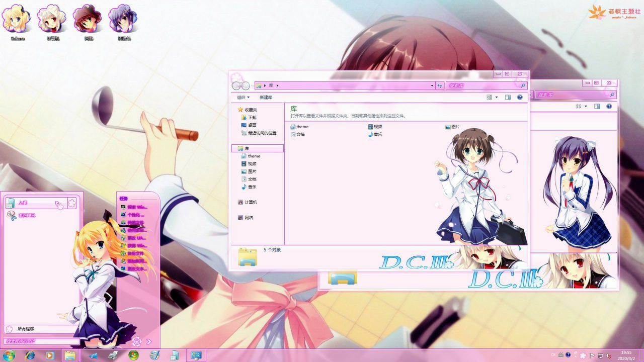The width and height of the screenshot is (644, 362).
Task: Select 最近访问的位置 in the navigation pane
Action: click(259, 133)
